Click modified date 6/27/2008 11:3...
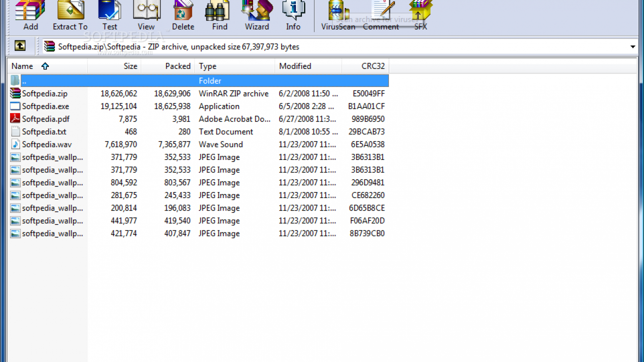The image size is (644, 362). pos(307,119)
